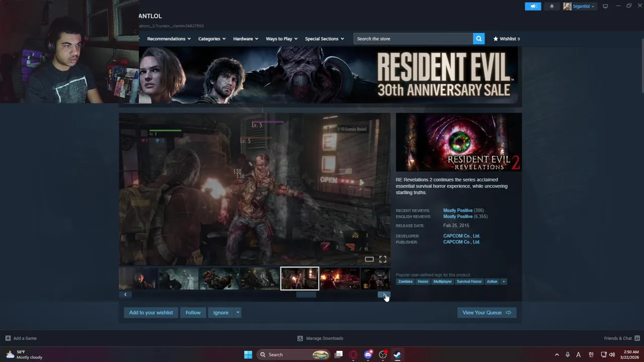Open Discord from the taskbar
This screenshot has width=644, height=362.
(368, 355)
